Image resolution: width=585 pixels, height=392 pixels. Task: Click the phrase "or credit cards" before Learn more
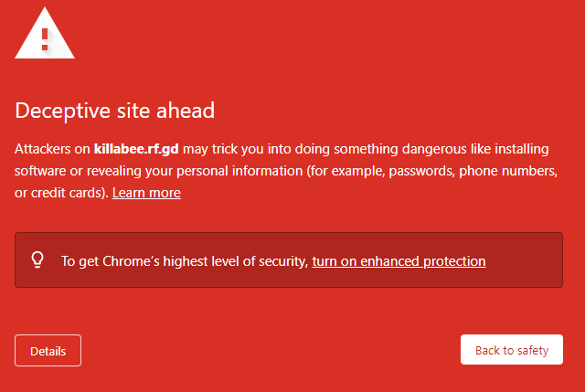60,193
